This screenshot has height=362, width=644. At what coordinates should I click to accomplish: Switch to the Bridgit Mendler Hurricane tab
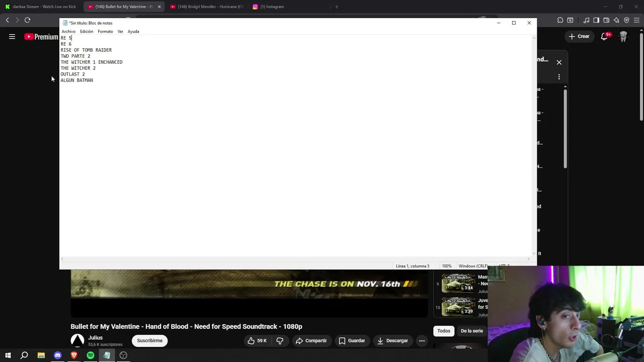click(206, 7)
